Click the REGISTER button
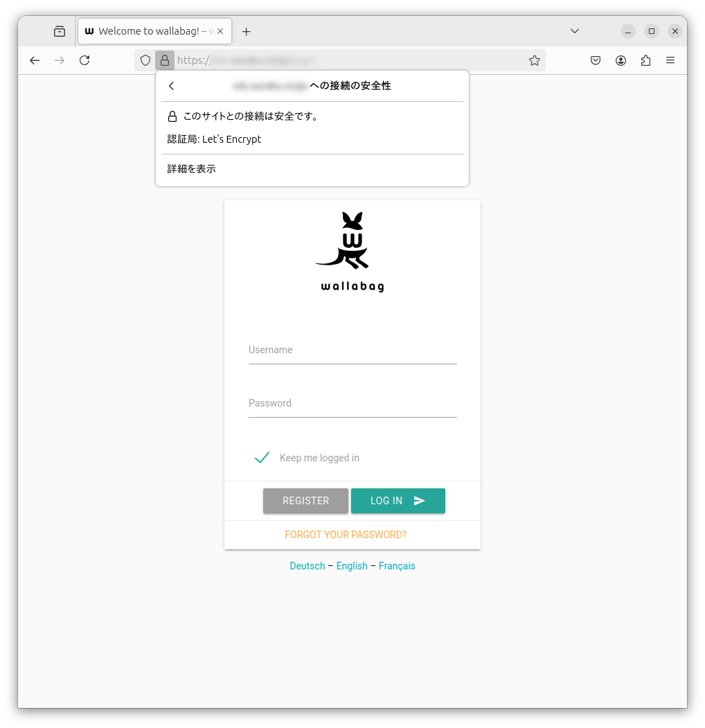Image resolution: width=705 pixels, height=728 pixels. tap(305, 501)
